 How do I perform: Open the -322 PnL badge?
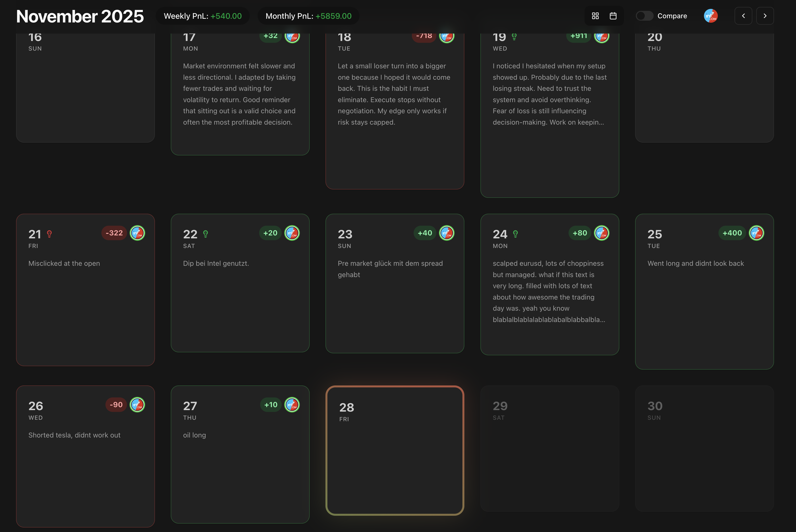tap(114, 233)
